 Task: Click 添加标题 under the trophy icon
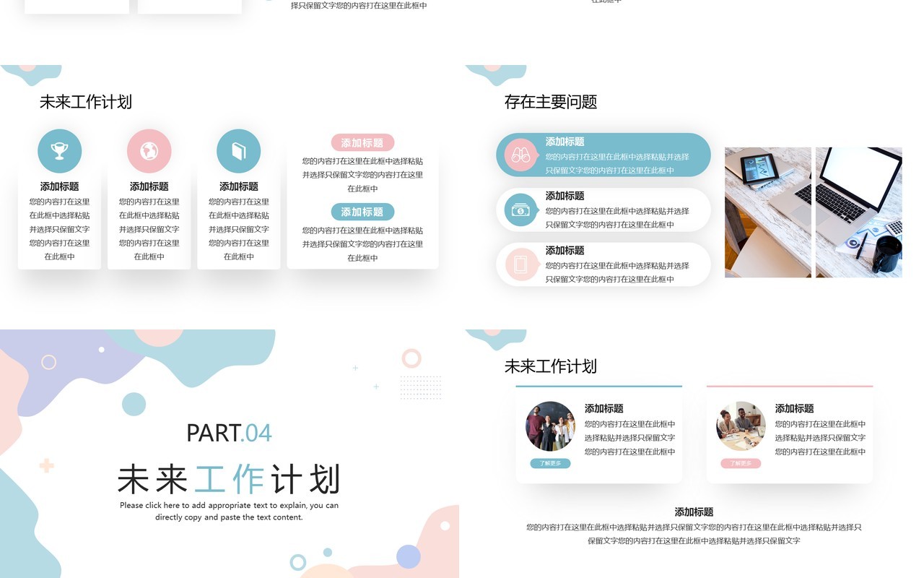[x=59, y=186]
